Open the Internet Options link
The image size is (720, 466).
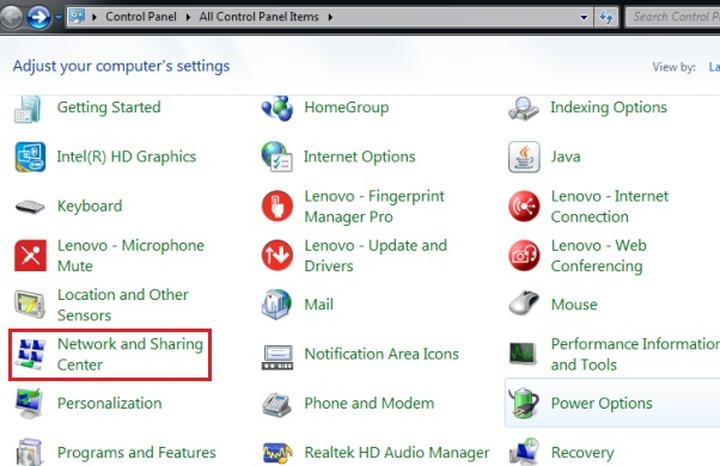click(x=360, y=157)
